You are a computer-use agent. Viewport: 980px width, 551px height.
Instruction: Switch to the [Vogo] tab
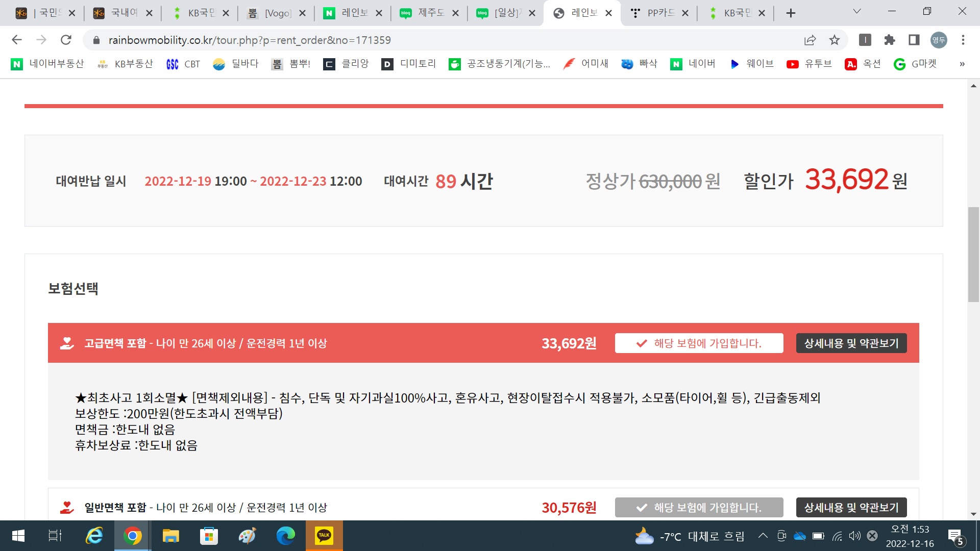point(276,13)
